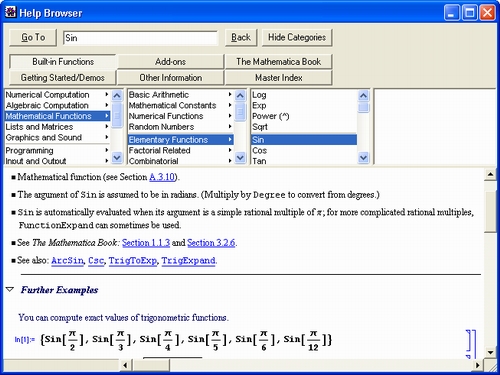
Task: Select Sqrt in the function list
Action: pos(304,127)
